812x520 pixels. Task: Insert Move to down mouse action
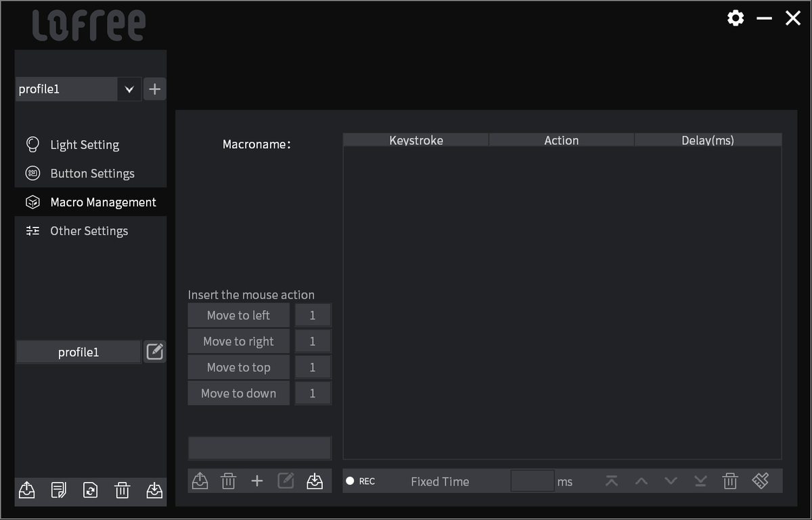[238, 393]
